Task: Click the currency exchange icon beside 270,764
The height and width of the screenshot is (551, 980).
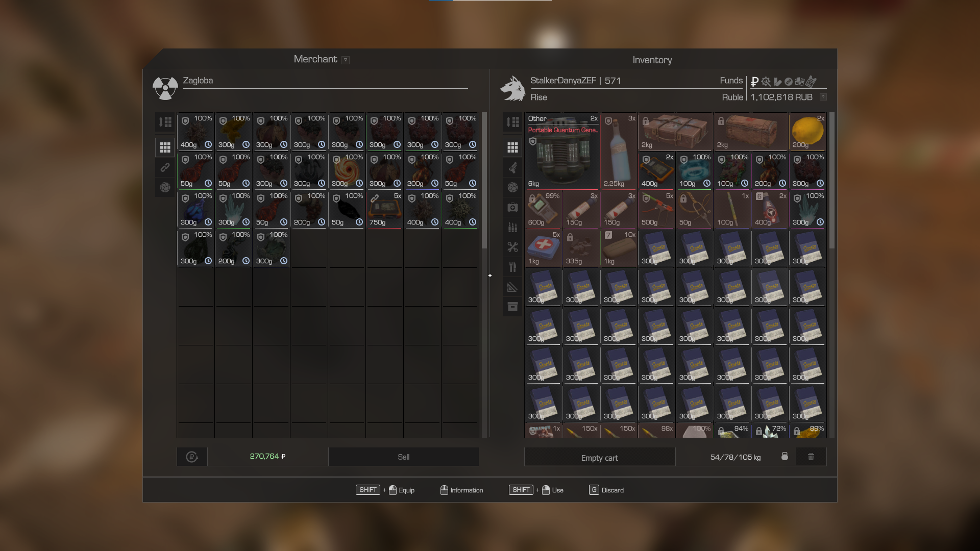Action: [x=192, y=457]
